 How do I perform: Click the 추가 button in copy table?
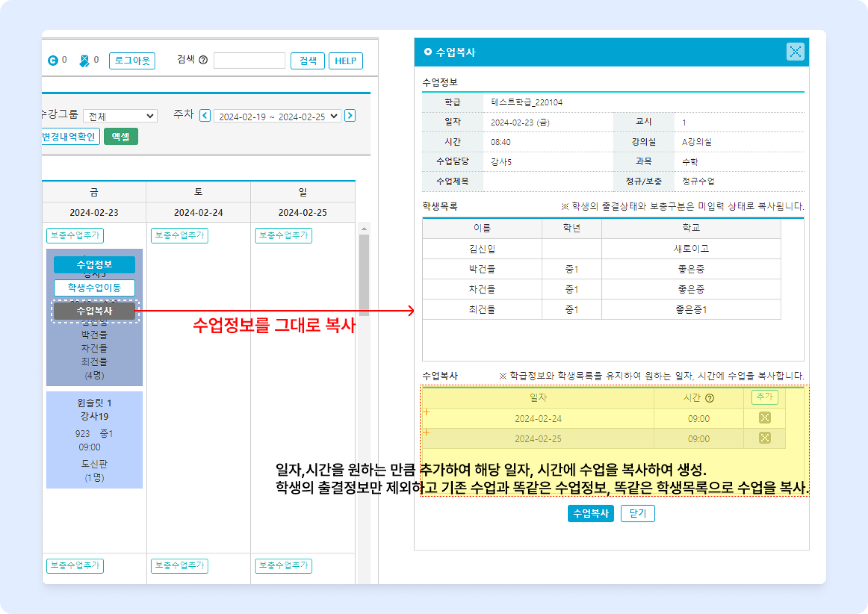point(764,397)
